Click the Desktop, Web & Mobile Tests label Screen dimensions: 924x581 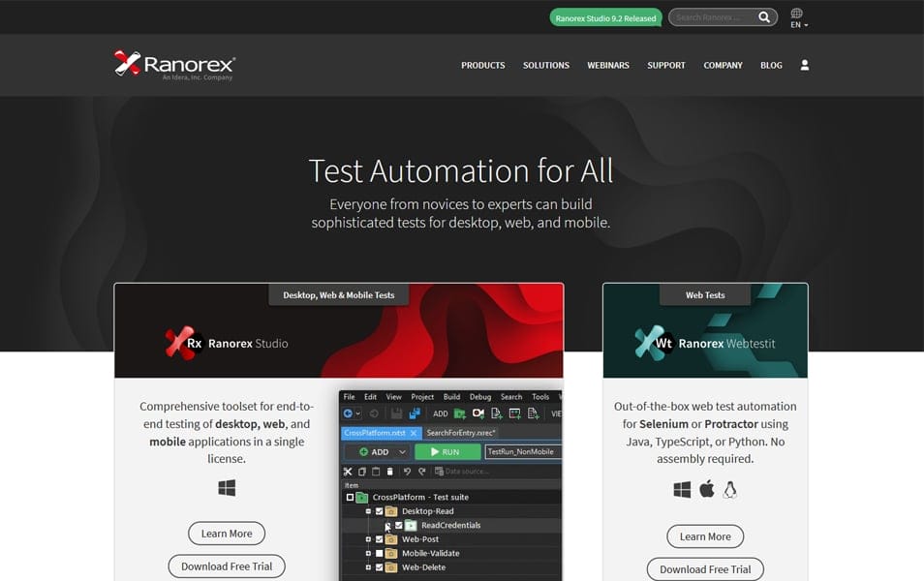(x=338, y=294)
